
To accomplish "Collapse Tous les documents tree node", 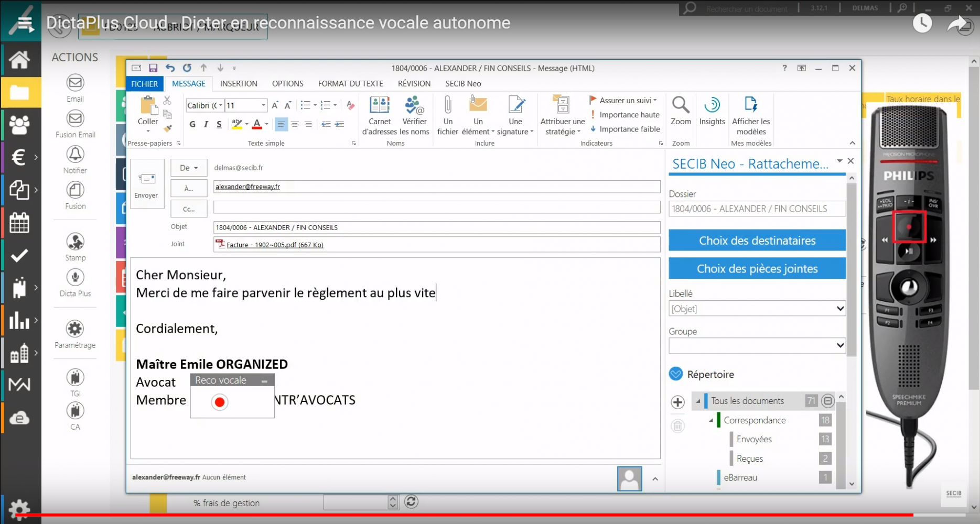I will (698, 401).
